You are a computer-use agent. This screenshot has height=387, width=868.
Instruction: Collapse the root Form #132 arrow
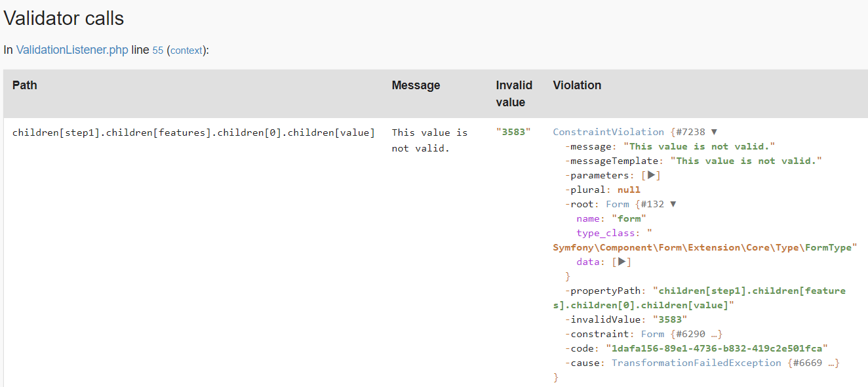[672, 204]
